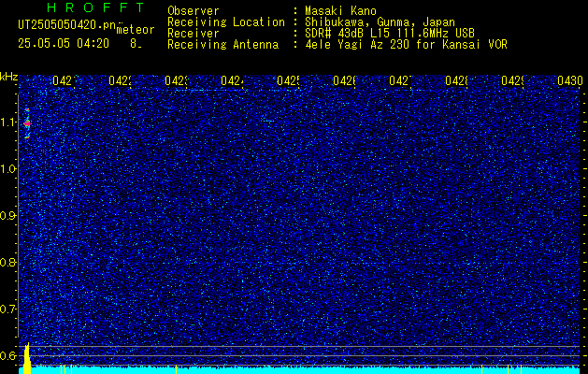588x374 pixels.
Task: Click the "Observer" field label
Action: (x=194, y=11)
